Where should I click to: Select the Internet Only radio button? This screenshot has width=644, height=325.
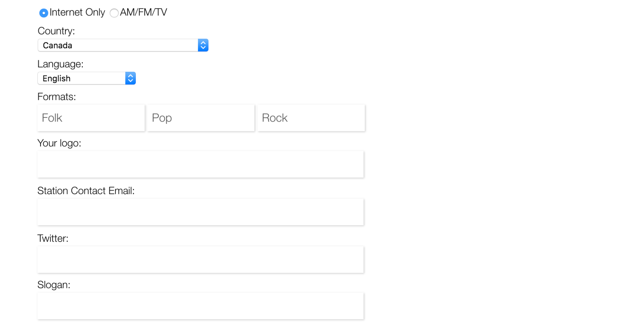point(44,13)
